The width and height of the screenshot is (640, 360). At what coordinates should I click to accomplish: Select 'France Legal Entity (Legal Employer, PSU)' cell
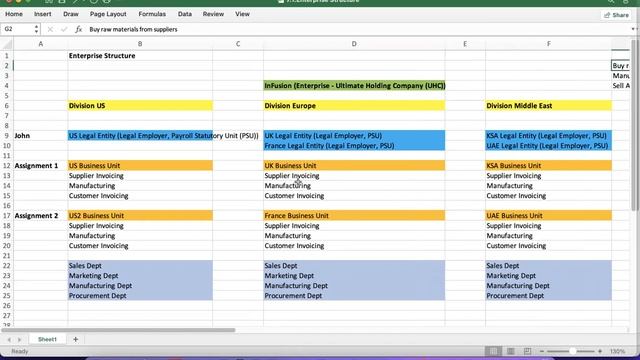354,146
